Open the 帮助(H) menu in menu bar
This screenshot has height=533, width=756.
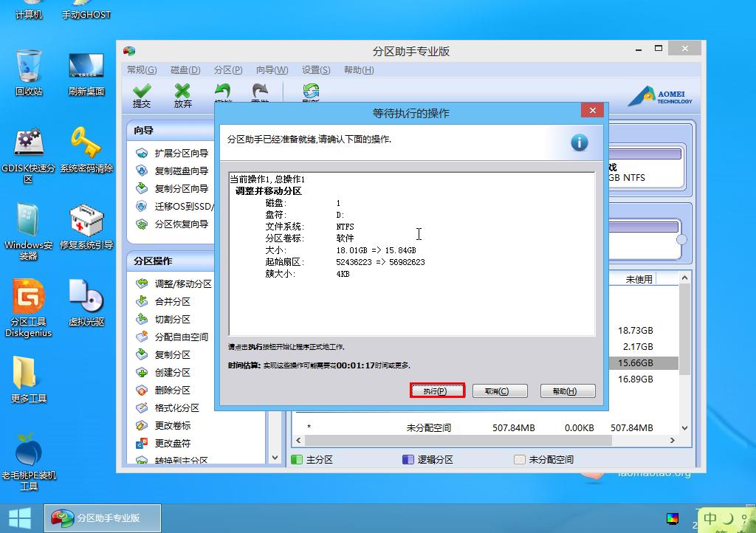tap(359, 70)
